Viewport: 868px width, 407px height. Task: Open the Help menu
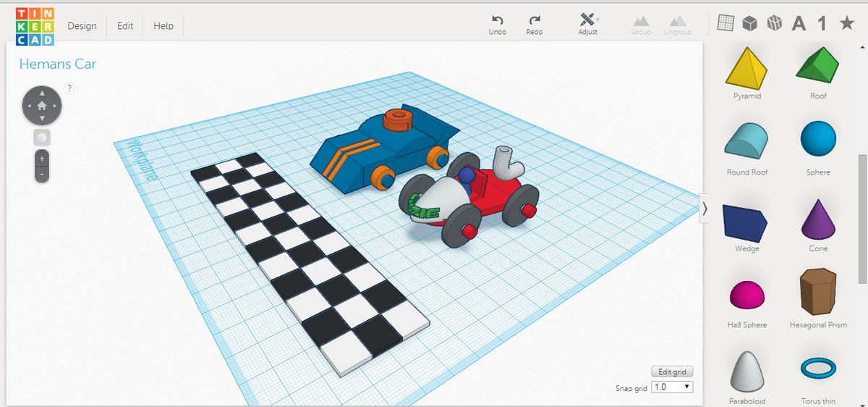pyautogui.click(x=163, y=26)
